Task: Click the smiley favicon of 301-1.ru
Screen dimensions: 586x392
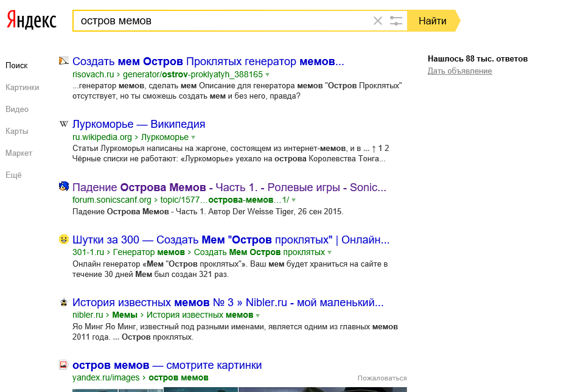Action: [x=63, y=240]
